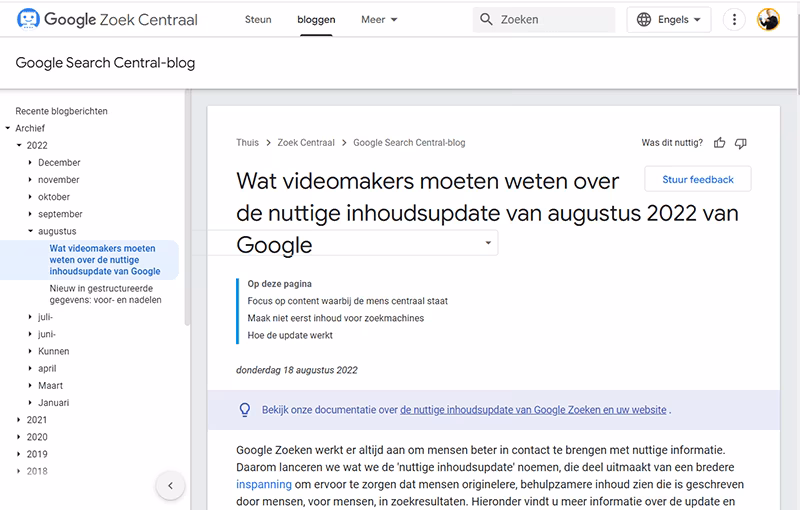
Task: Expand oktober in the archive tree
Action: pyautogui.click(x=30, y=197)
